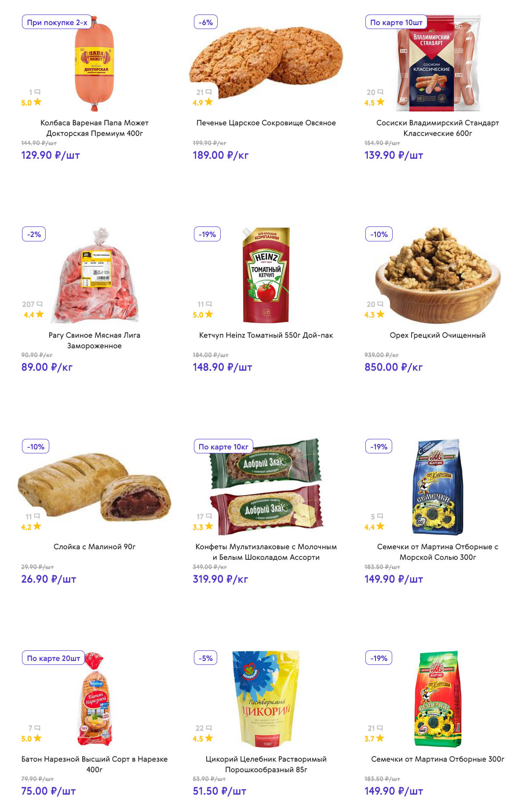Screen dimensions: 532x810
Task: Click the "При покупке 2-х" promo badge
Action: point(57,22)
